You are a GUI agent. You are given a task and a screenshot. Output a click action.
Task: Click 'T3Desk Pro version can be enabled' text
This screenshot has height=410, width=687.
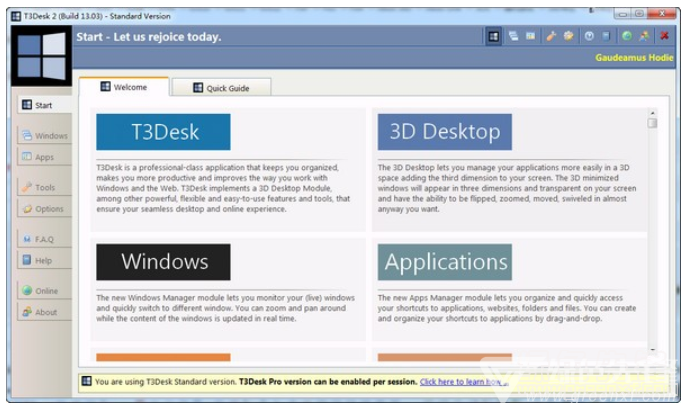point(328,382)
